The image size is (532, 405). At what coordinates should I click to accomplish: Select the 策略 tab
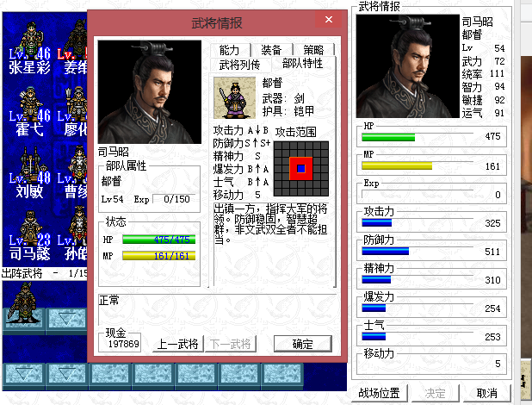pyautogui.click(x=313, y=50)
